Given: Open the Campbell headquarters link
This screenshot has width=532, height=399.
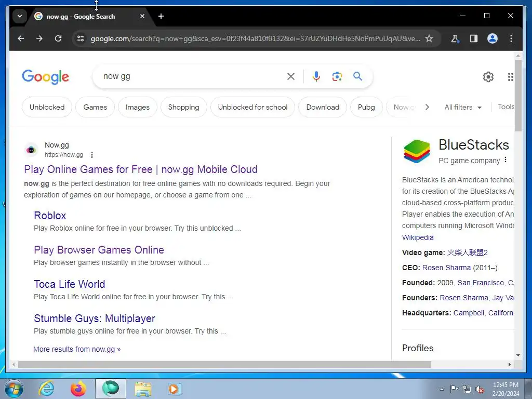Looking at the screenshot, I should 469,313.
